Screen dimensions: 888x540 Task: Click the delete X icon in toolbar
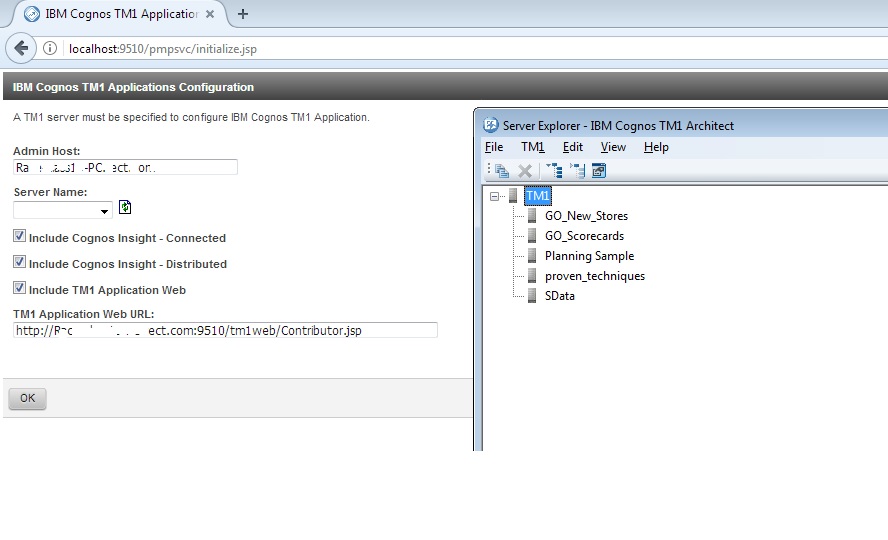525,171
